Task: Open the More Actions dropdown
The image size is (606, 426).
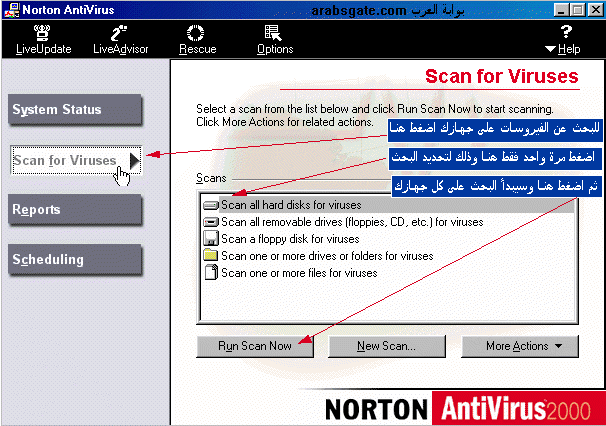Action: (x=520, y=346)
